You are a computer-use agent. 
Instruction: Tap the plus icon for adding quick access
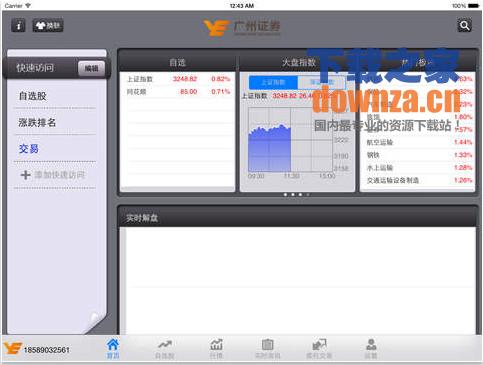pyautogui.click(x=25, y=175)
